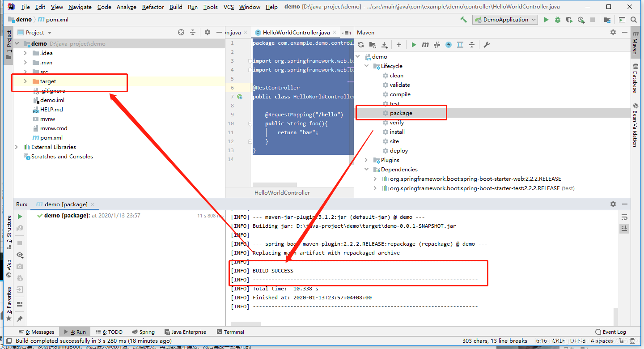
Task: Open Maven panel gear options
Action: click(613, 32)
